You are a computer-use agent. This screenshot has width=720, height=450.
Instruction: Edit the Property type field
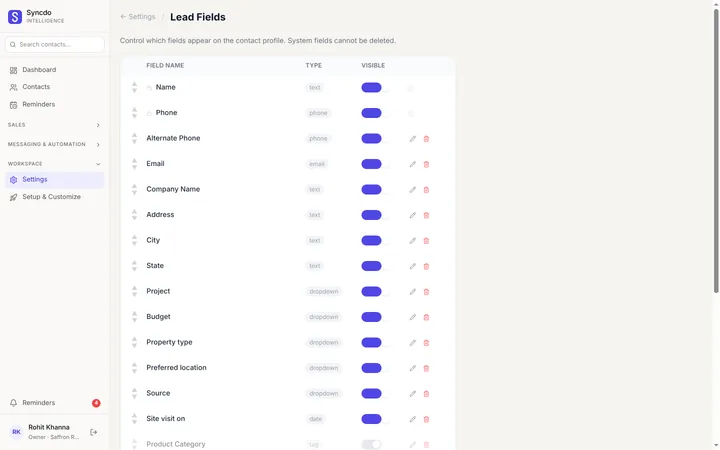click(412, 343)
